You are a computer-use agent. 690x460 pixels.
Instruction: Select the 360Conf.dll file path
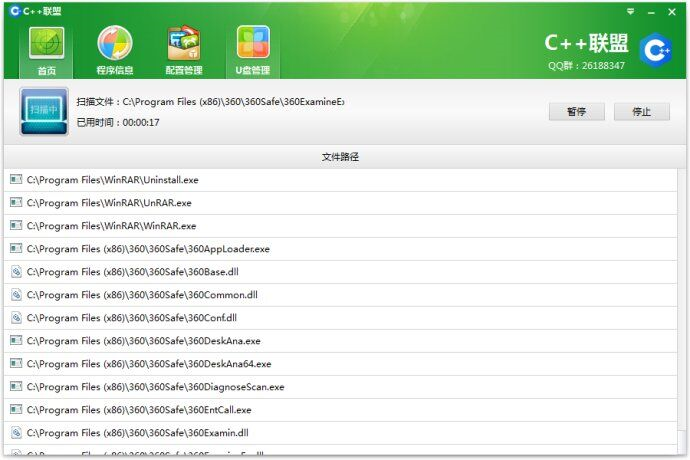coord(132,318)
